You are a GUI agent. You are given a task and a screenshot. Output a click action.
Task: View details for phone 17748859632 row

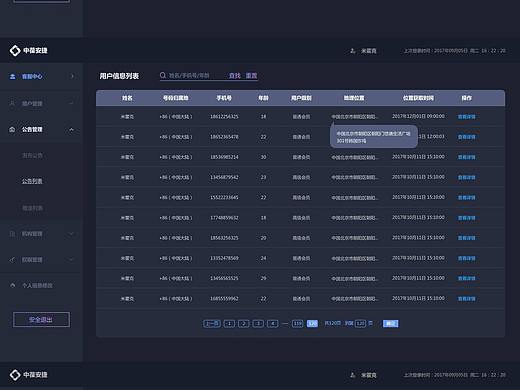[466, 218]
